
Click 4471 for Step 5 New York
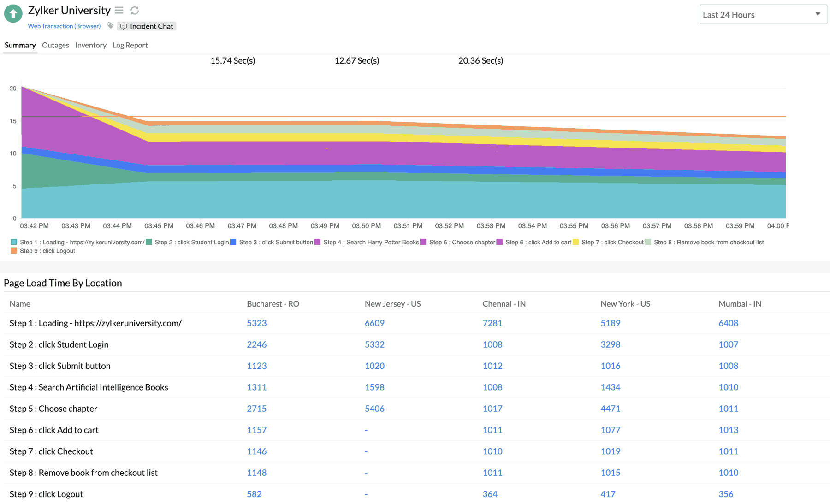[x=610, y=409]
